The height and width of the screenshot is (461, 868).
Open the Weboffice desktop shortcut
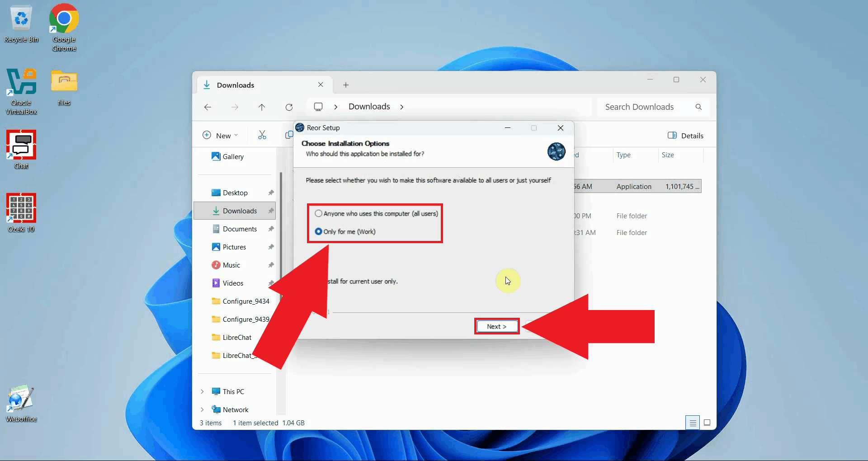21,404
